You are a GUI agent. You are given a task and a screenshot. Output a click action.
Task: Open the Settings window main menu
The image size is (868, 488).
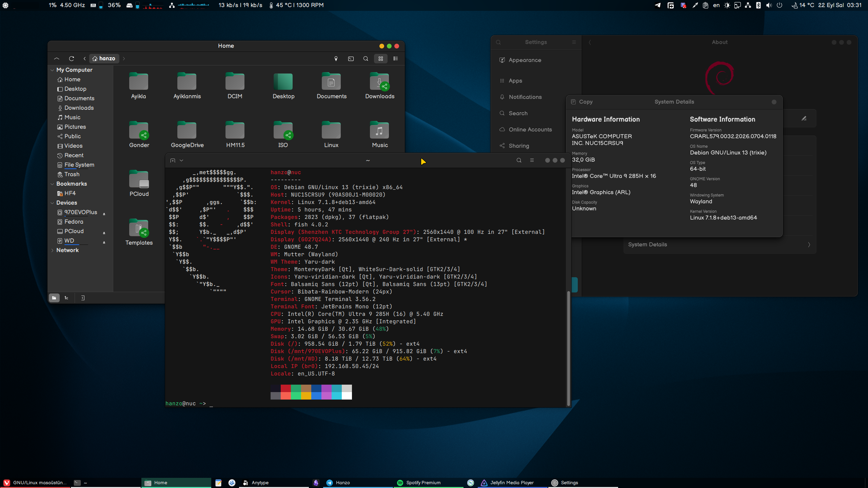point(574,42)
